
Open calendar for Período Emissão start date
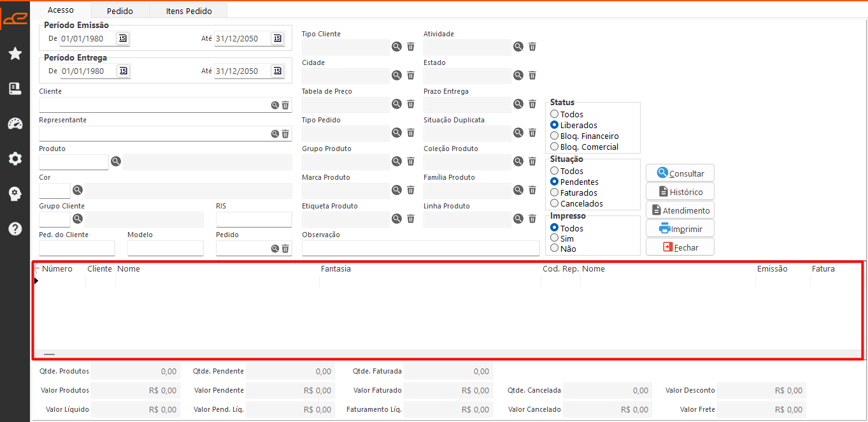[x=123, y=38]
